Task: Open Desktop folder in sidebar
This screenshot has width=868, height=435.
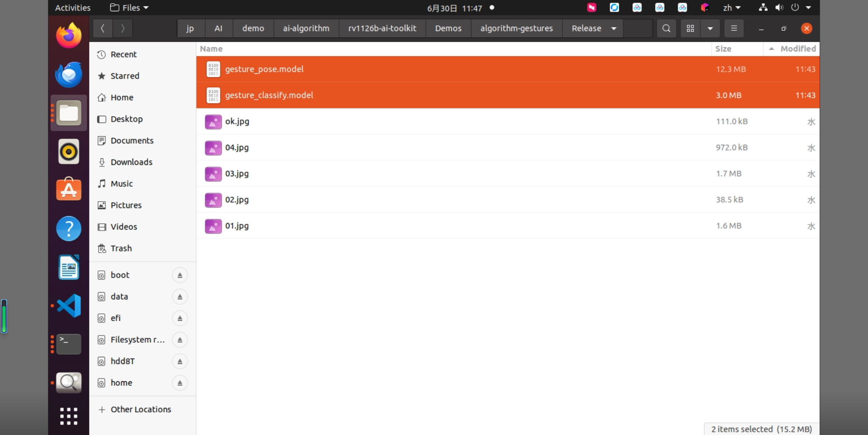Action: click(x=142, y=119)
